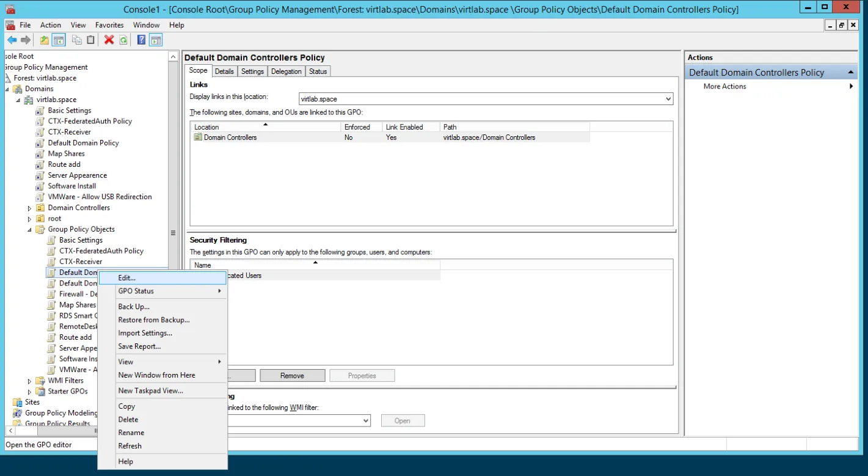This screenshot has height=476, width=868.
Task: Click the WMI Filters folder icon
Action: click(x=40, y=381)
